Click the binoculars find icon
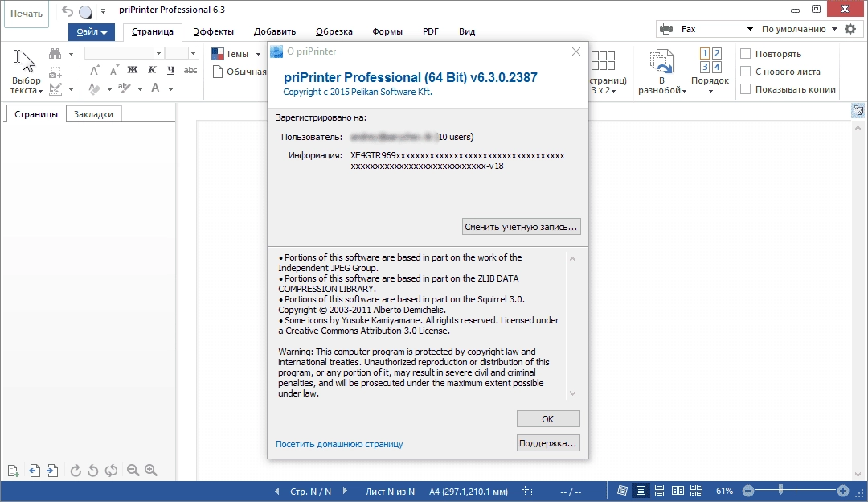 (55, 54)
